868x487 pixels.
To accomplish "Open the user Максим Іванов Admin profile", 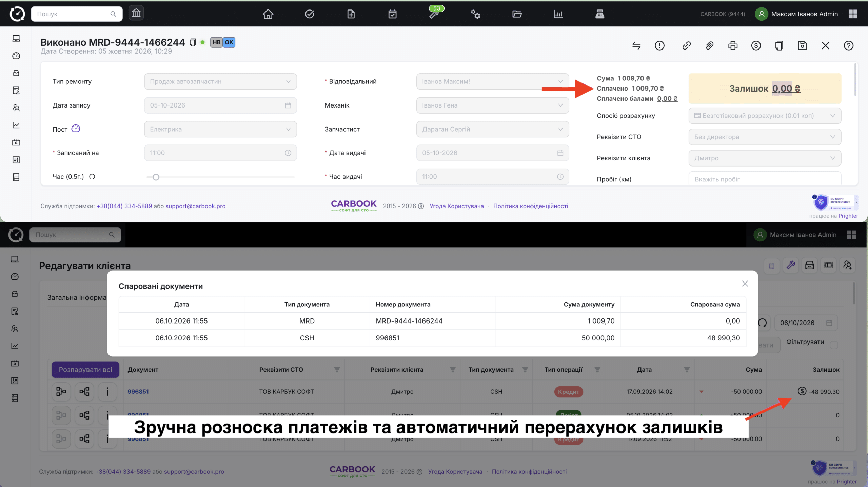I will click(x=796, y=14).
